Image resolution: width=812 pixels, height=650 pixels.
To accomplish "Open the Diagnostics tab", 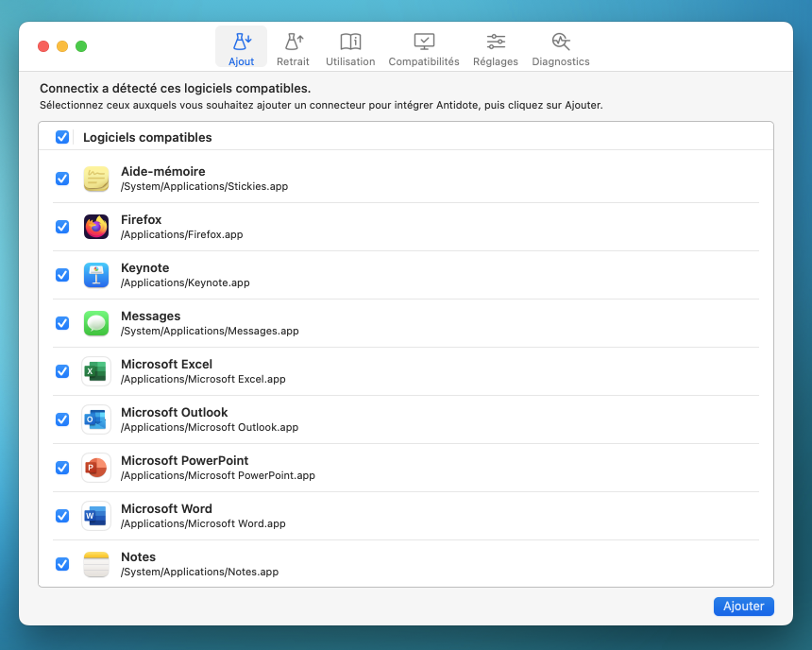I will point(561,48).
